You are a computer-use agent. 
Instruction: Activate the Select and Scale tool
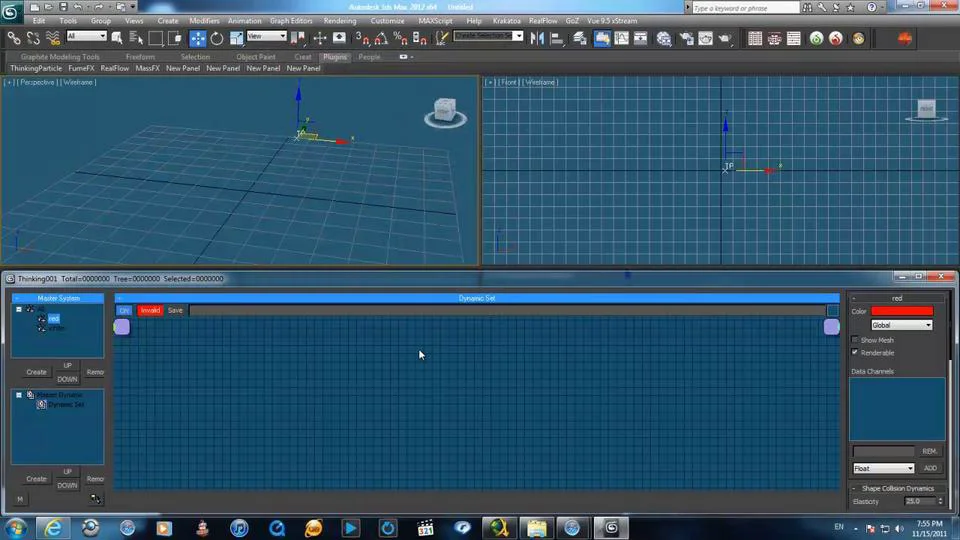(x=236, y=39)
